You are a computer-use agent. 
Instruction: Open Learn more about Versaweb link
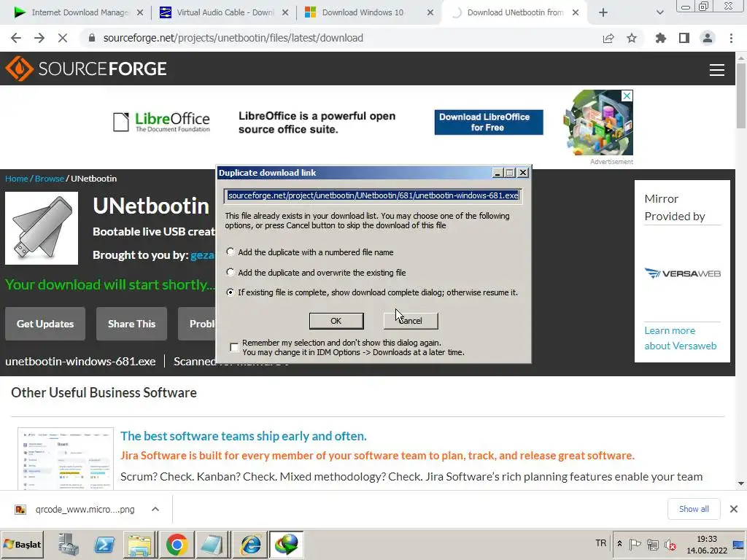(x=681, y=338)
